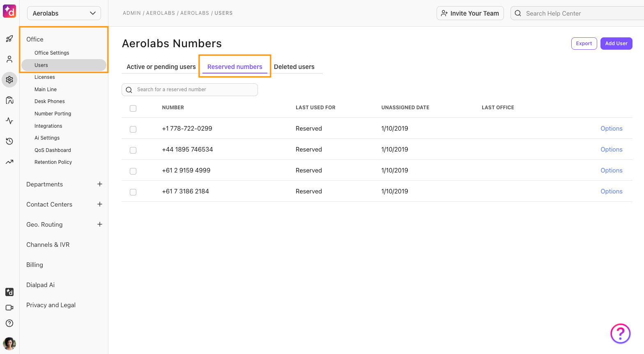
Task: Check the box for +61 2 9159 4999
Action: pos(133,171)
